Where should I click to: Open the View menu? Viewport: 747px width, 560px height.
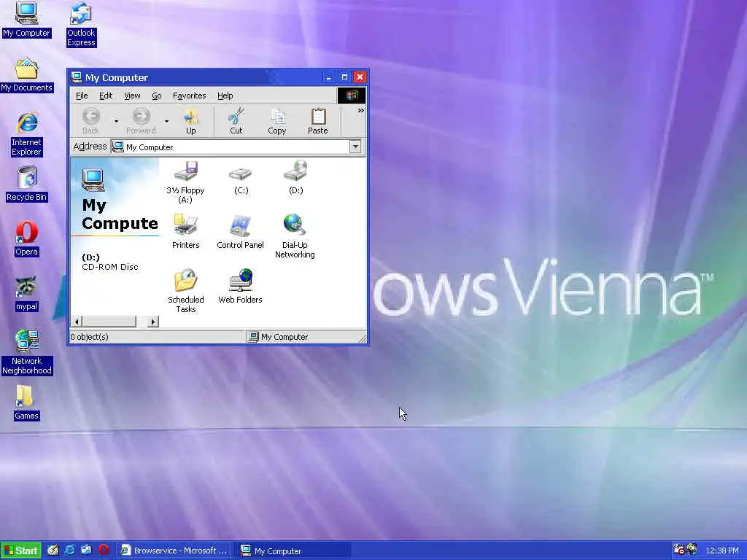pos(132,96)
